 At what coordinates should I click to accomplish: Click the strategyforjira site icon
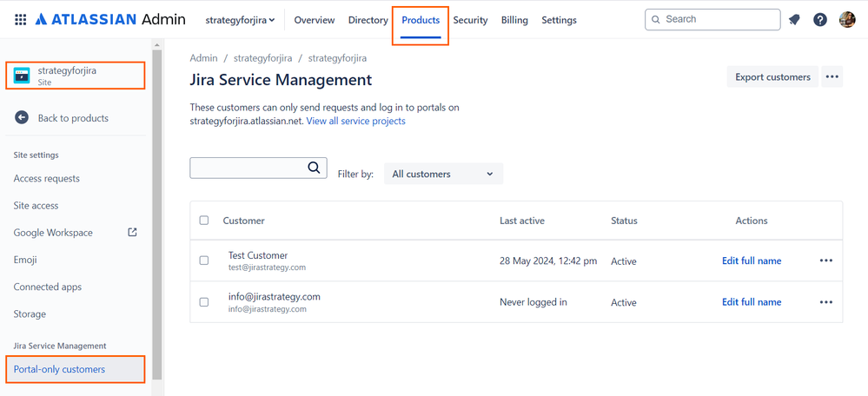[x=22, y=76]
